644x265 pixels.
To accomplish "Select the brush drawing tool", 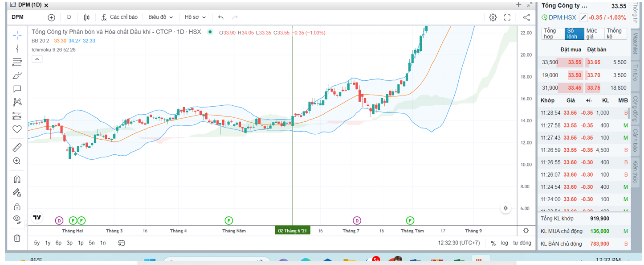I will tap(17, 75).
